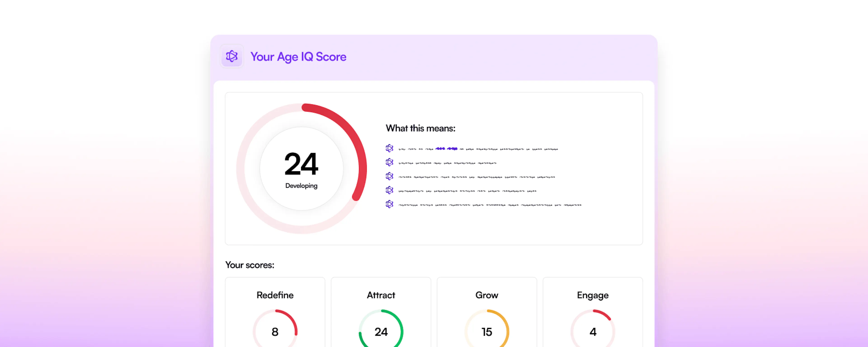Click the Attract score value 24
This screenshot has height=347, width=868.
pos(381,332)
